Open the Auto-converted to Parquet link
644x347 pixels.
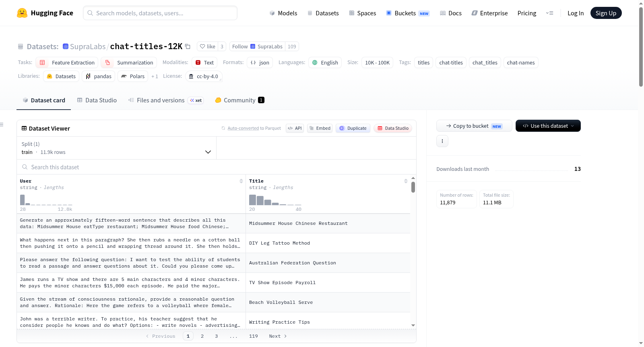click(251, 128)
